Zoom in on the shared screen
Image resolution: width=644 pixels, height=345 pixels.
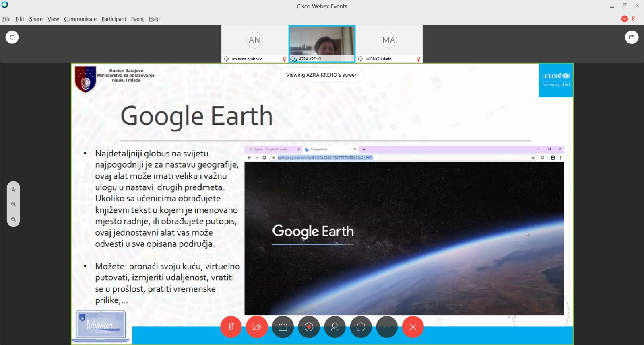pos(13,204)
